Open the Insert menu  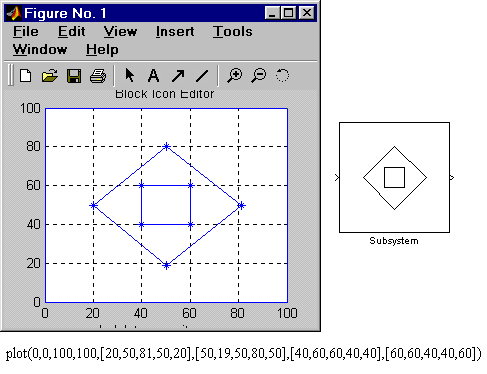pos(175,32)
